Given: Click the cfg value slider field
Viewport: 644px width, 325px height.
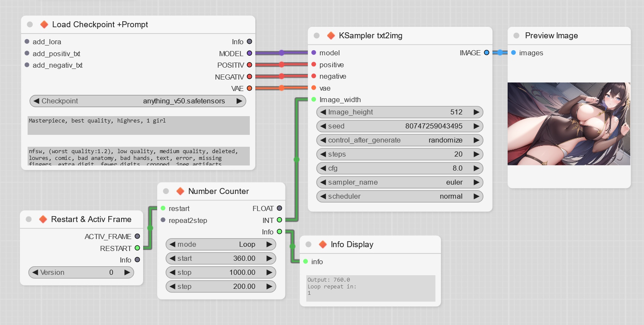Looking at the screenshot, I should [399, 168].
